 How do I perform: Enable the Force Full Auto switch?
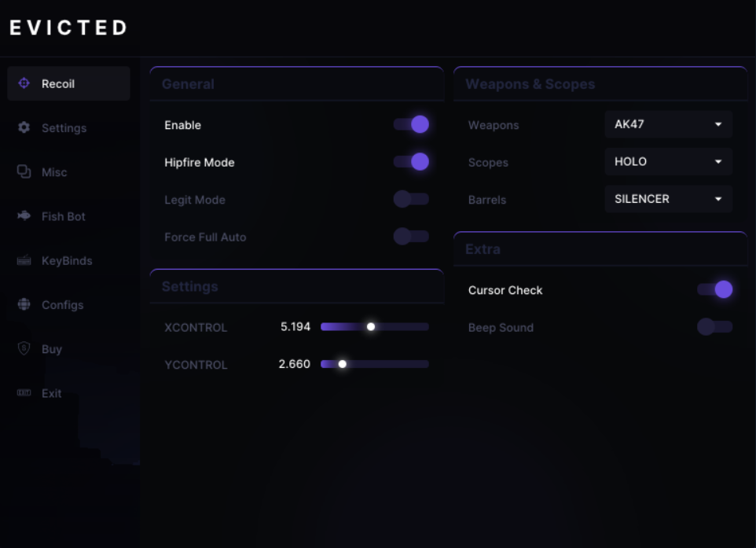click(x=411, y=236)
